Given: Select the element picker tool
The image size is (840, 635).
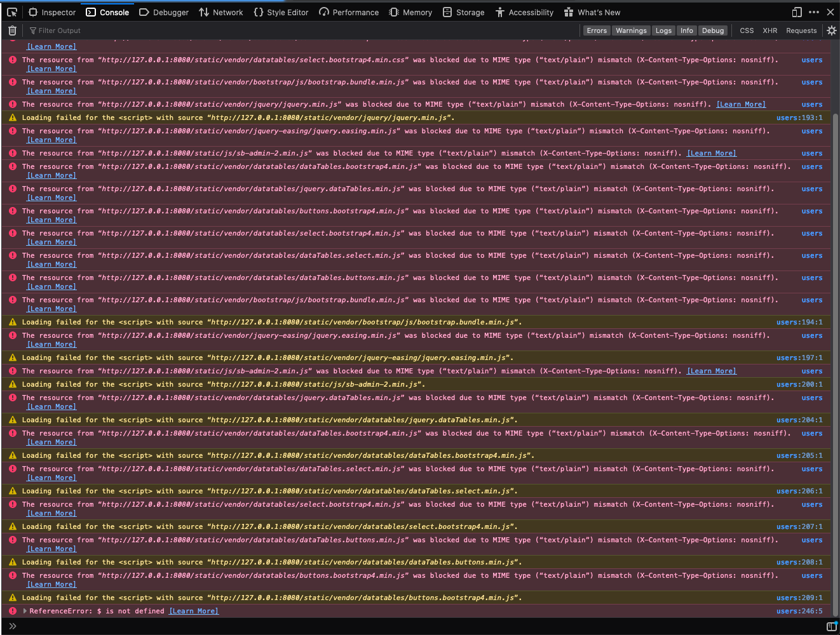Looking at the screenshot, I should pyautogui.click(x=12, y=11).
